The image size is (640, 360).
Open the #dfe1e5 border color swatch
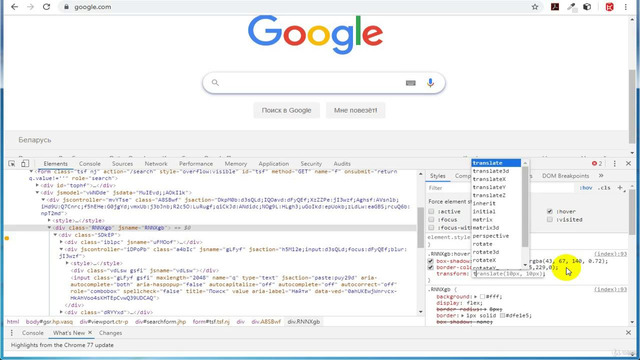[502, 316]
